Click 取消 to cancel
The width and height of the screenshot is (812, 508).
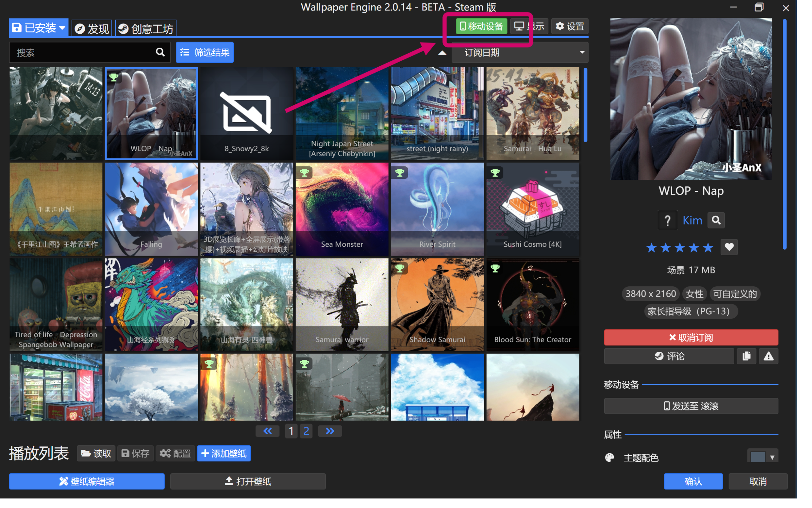click(x=758, y=481)
